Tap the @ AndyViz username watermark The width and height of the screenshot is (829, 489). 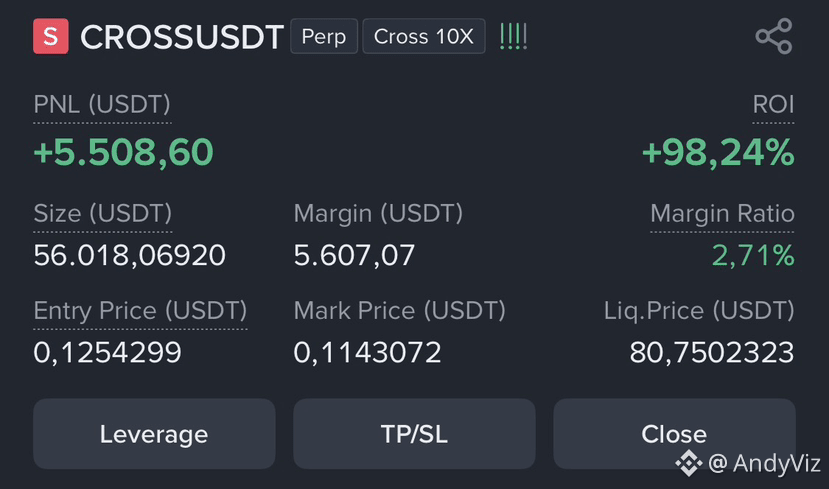click(764, 463)
